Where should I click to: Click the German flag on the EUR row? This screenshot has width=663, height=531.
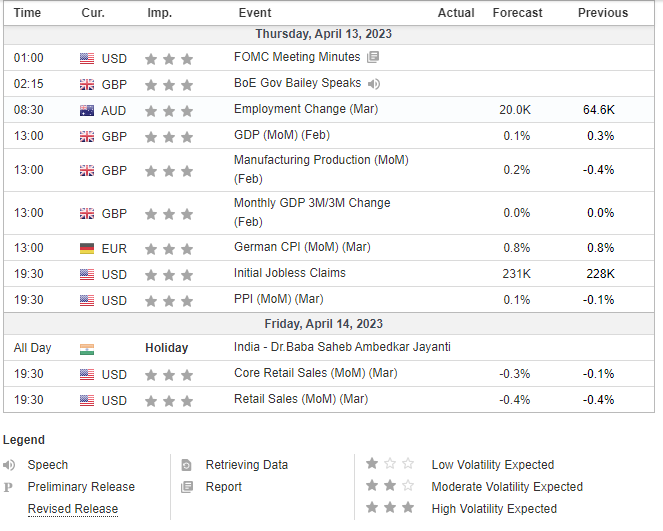87,248
